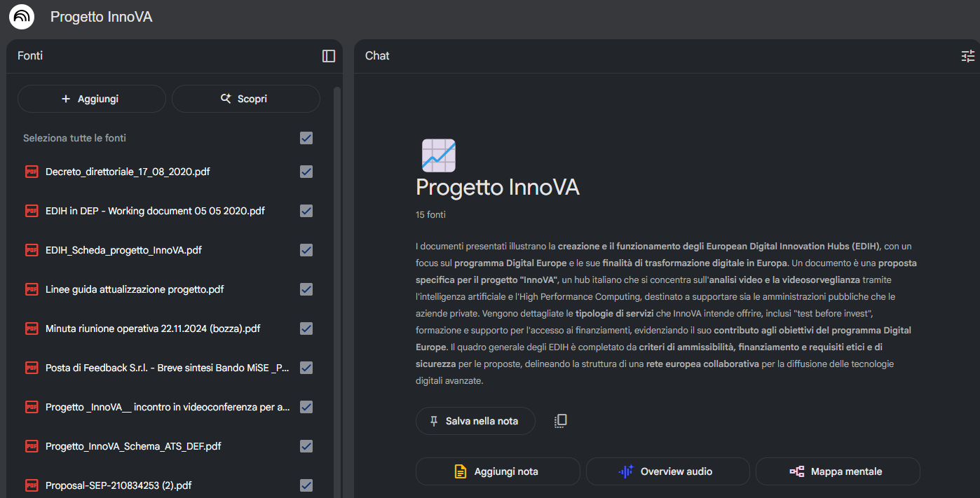Image resolution: width=980 pixels, height=498 pixels.
Task: Click the Aggiungi button
Action: [91, 99]
